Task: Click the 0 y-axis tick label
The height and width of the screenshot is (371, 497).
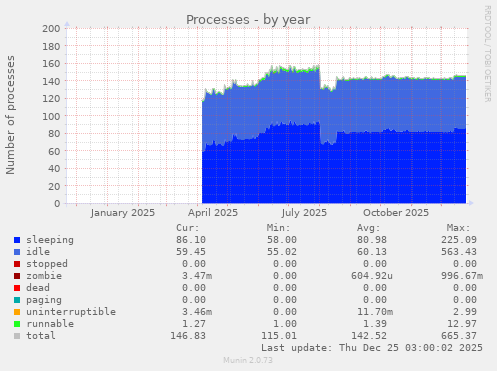Action: tap(57, 204)
